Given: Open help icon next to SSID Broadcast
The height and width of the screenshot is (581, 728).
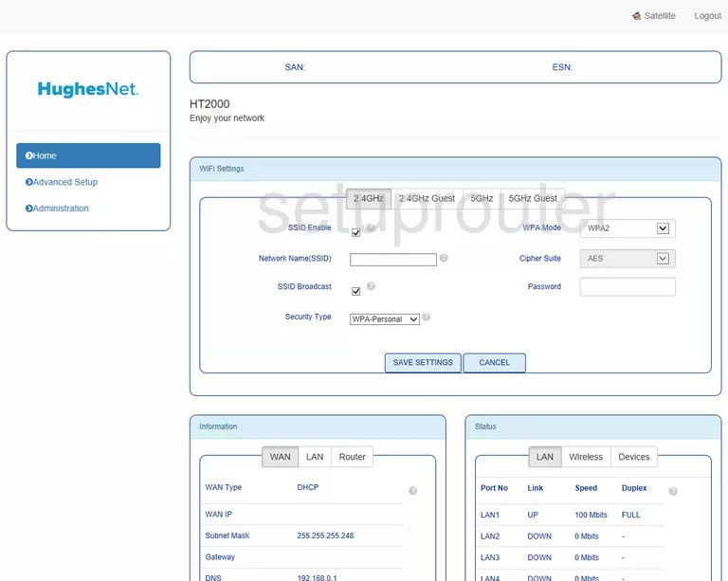Looking at the screenshot, I should (371, 286).
